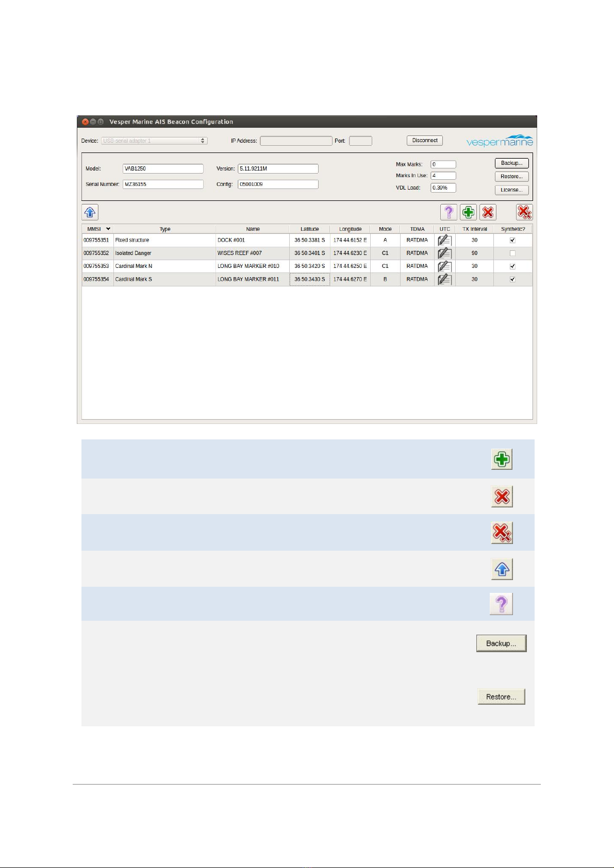Open the UTC schedule icon for LONG BAY MARKER #011
The height and width of the screenshot is (868, 614).
[444, 279]
